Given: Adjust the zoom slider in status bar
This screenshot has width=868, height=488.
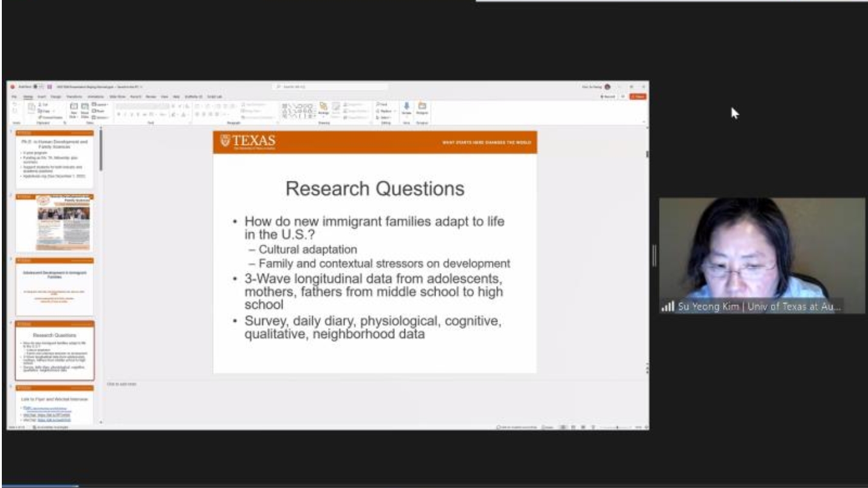Looking at the screenshot, I should (x=618, y=427).
